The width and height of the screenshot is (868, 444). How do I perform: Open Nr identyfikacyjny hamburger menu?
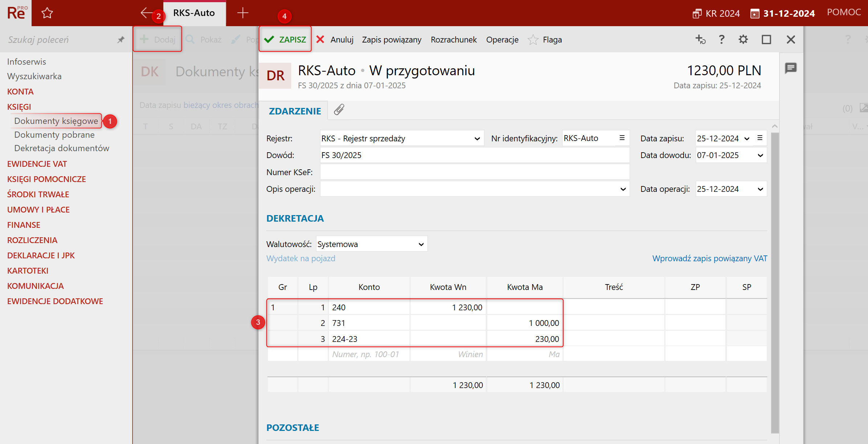(x=622, y=138)
